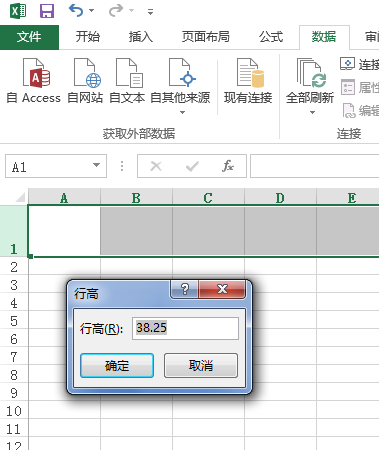379x450 pixels.
Task: Click 全部刷新 icon
Action: pyautogui.click(x=310, y=73)
